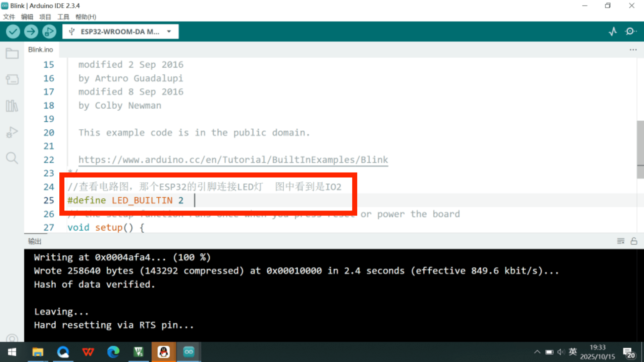
Task: Open the Sketchbook folder sidebar icon
Action: point(12,54)
